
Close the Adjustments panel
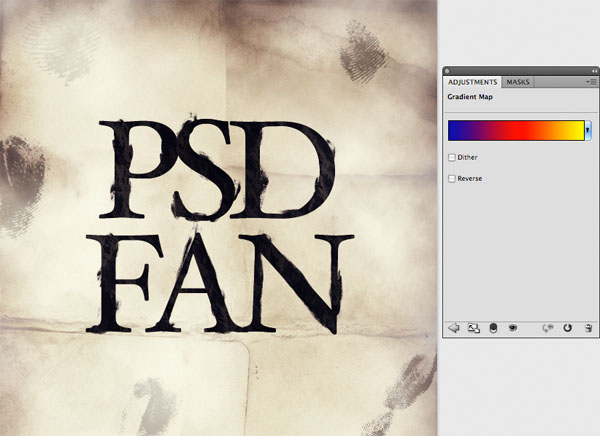tap(447, 71)
